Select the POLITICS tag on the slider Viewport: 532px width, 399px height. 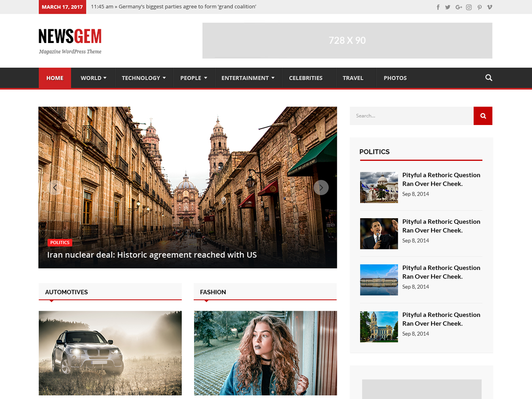59,243
